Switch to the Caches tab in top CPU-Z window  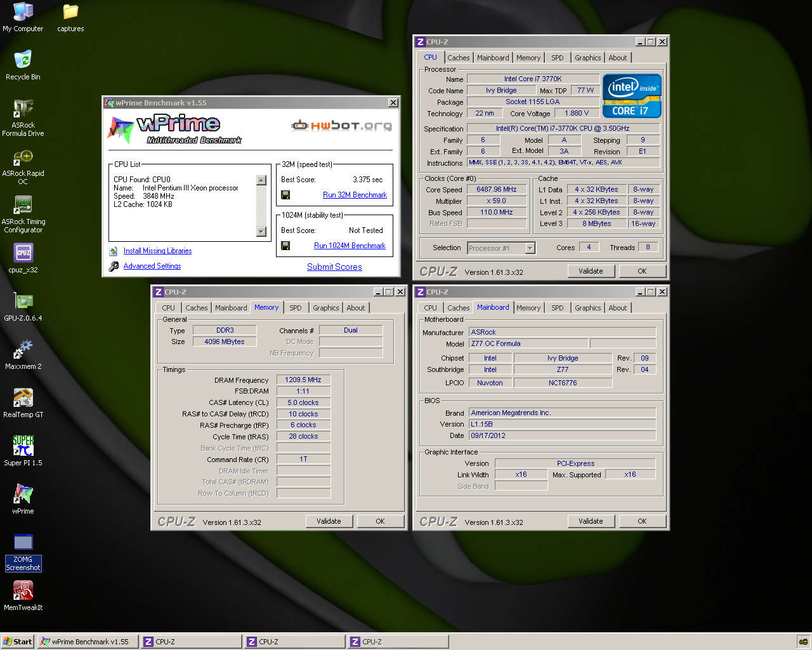pos(458,58)
